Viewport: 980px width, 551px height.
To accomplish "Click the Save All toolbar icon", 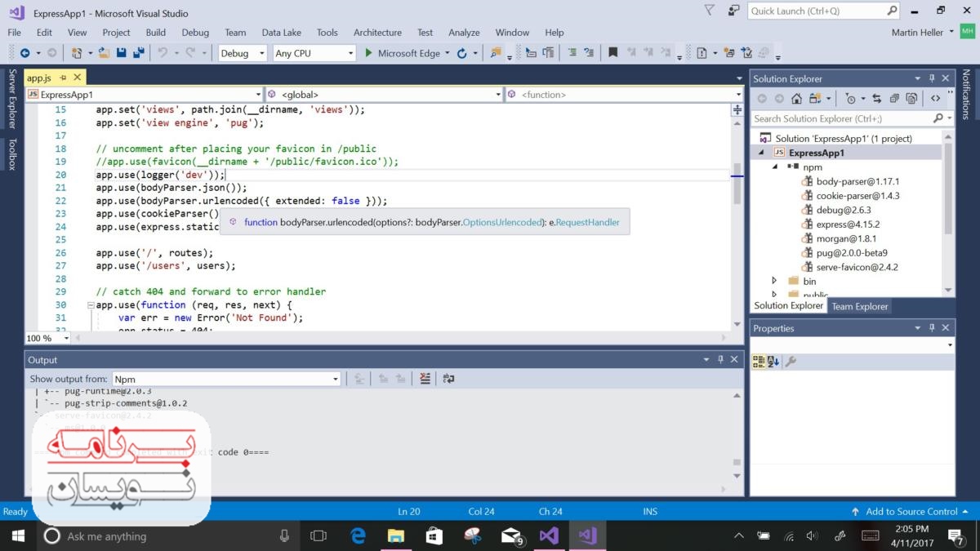I will [x=139, y=53].
